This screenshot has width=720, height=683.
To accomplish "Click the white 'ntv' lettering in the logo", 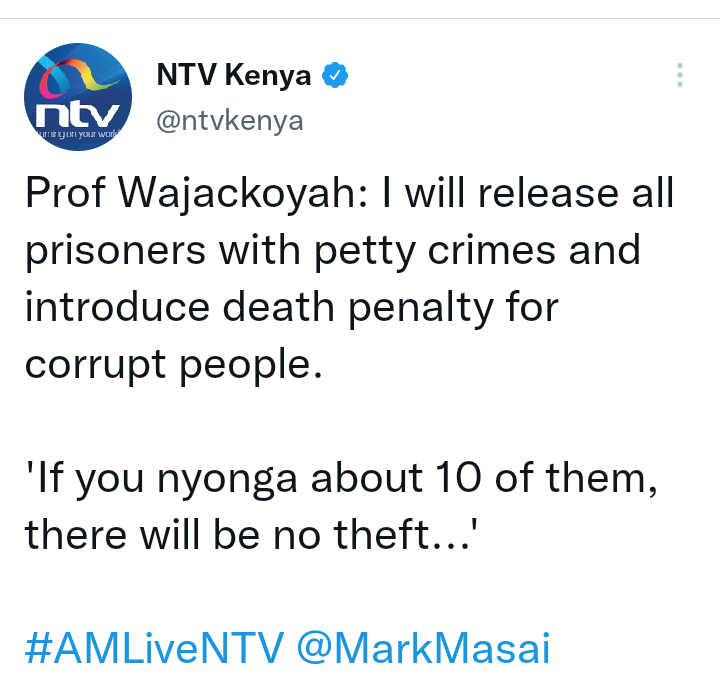I will pos(78,114).
